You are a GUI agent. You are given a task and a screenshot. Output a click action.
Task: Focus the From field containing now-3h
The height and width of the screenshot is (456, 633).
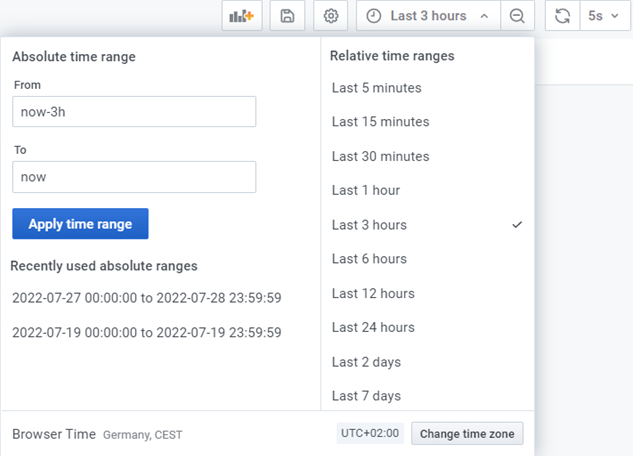pyautogui.click(x=134, y=111)
